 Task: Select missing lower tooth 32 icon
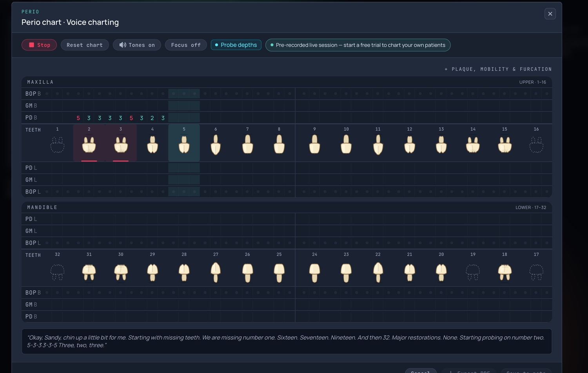57,272
